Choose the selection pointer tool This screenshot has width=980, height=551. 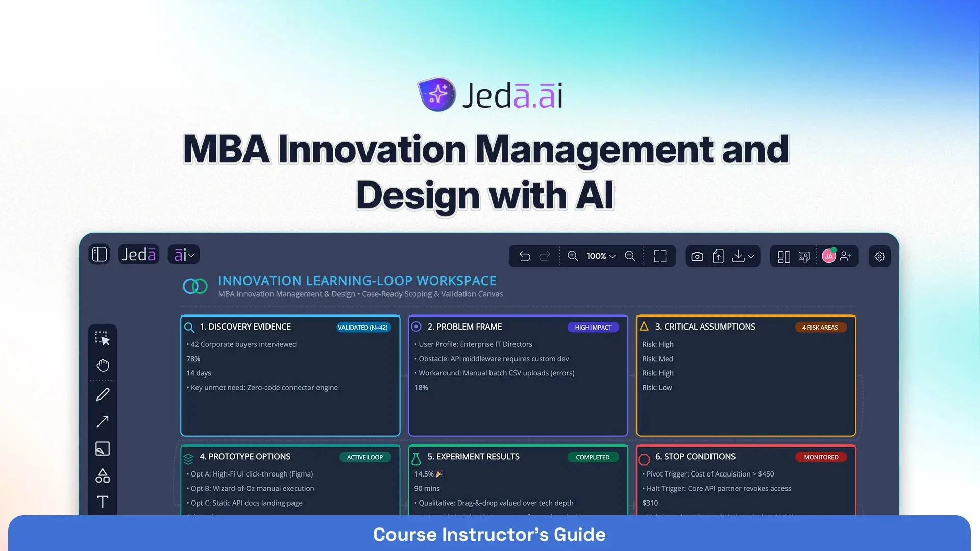click(x=103, y=338)
